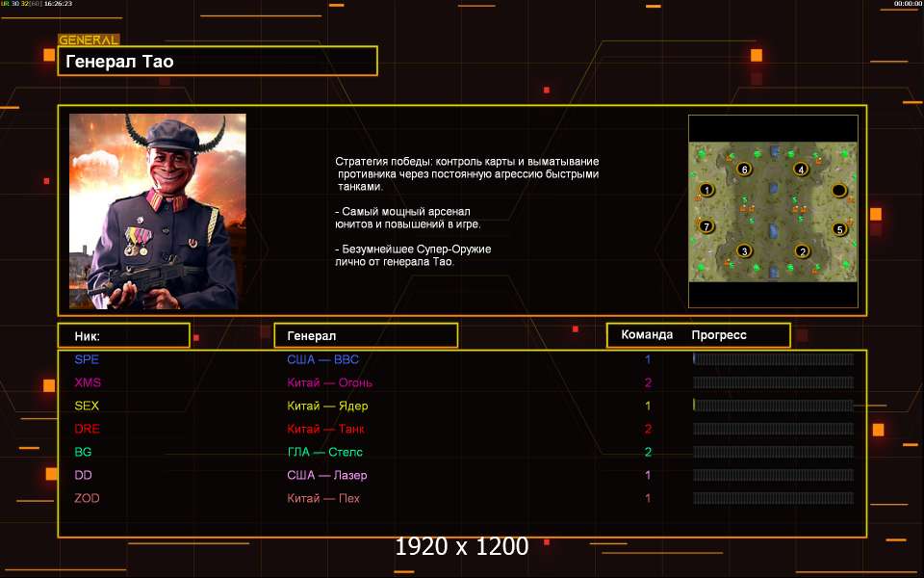Click the SPE player loading progress bar
Screen dimensions: 924x578
click(x=773, y=358)
